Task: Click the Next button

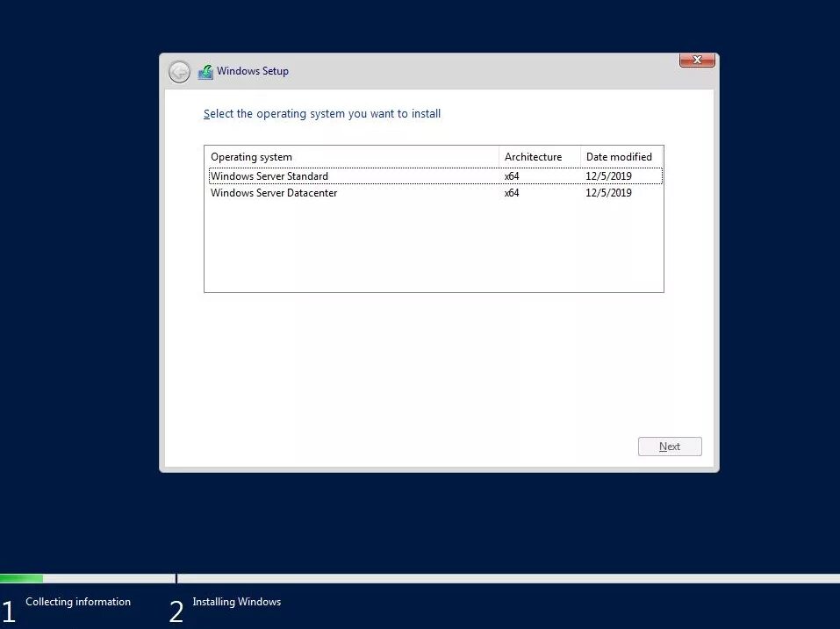Action: tap(670, 447)
